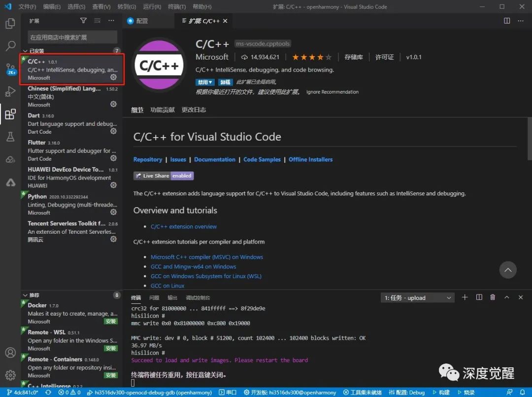
Task: Open manage gear for Flutter extension
Action: [113, 158]
